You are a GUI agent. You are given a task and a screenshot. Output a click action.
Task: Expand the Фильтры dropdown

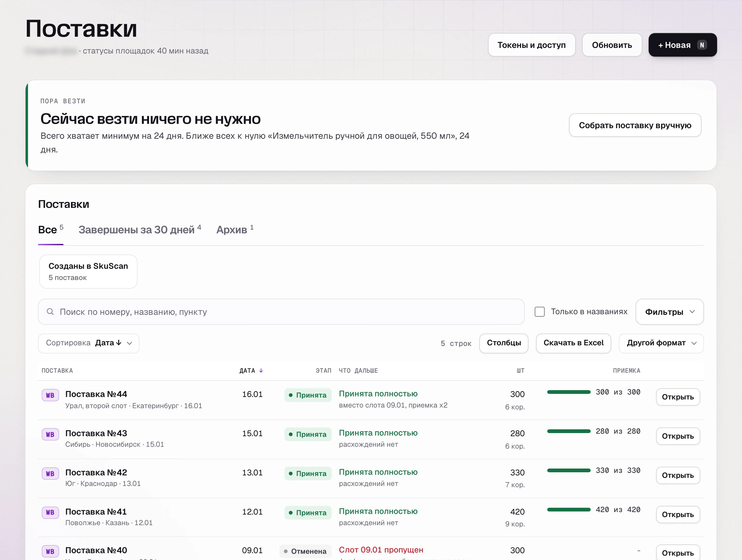(669, 312)
